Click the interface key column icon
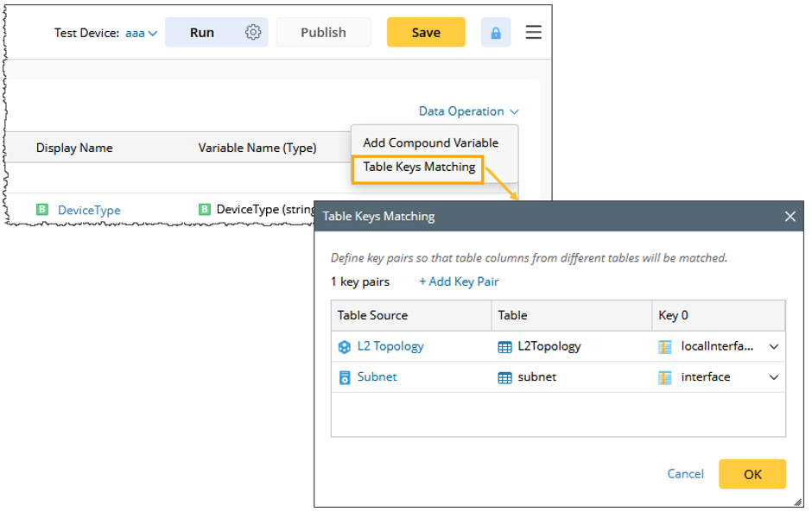This screenshot has height=512, width=812. (x=665, y=377)
